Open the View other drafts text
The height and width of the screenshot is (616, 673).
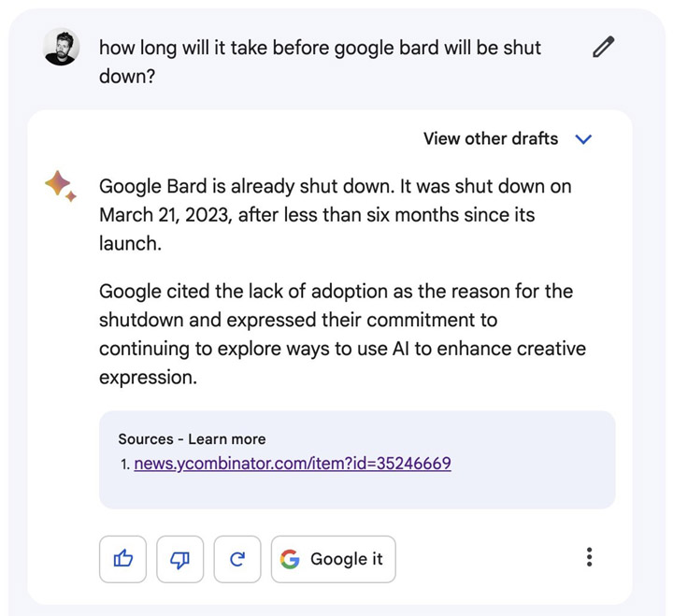[490, 139]
